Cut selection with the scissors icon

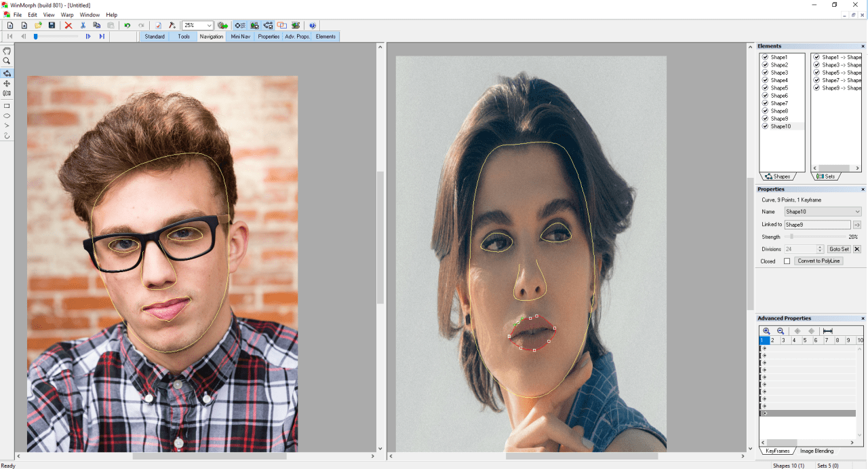tap(83, 25)
